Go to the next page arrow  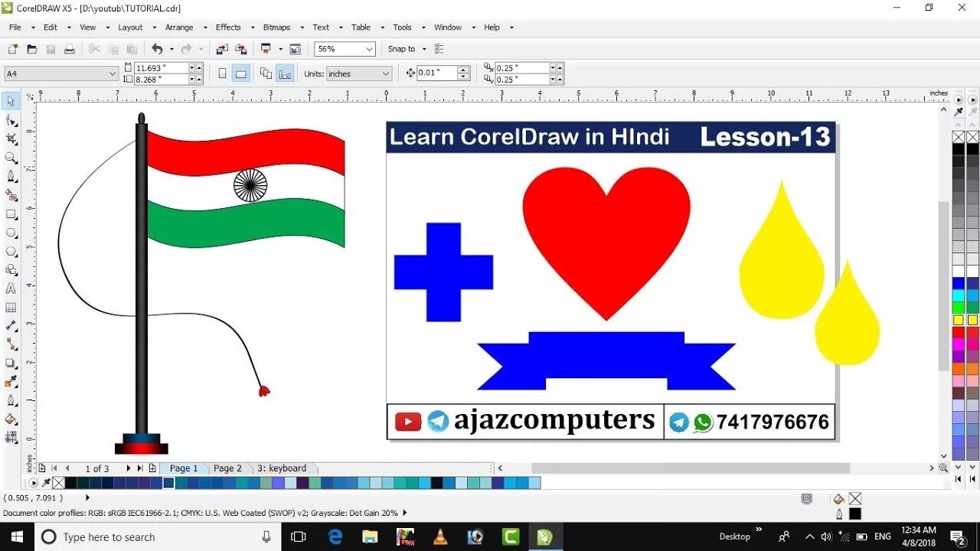(128, 468)
